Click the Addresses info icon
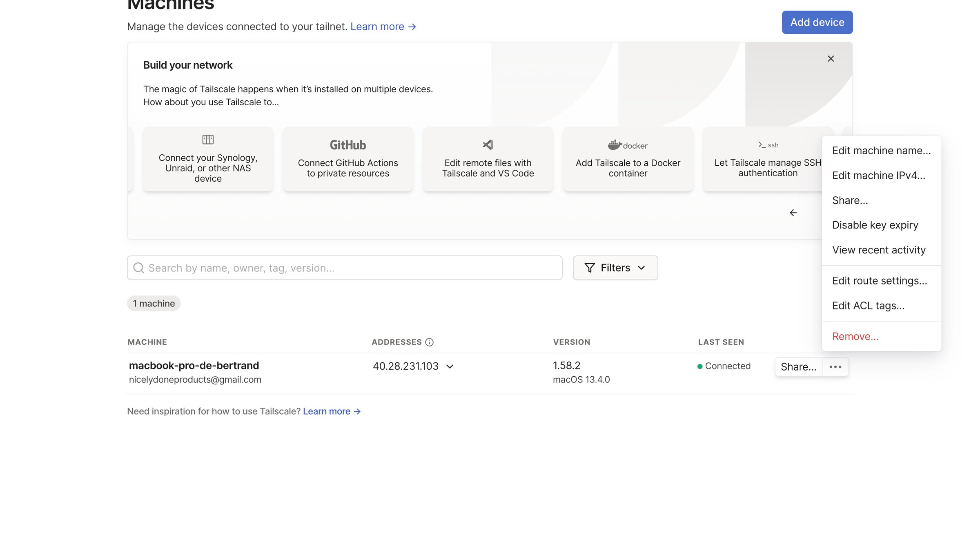 pyautogui.click(x=429, y=342)
